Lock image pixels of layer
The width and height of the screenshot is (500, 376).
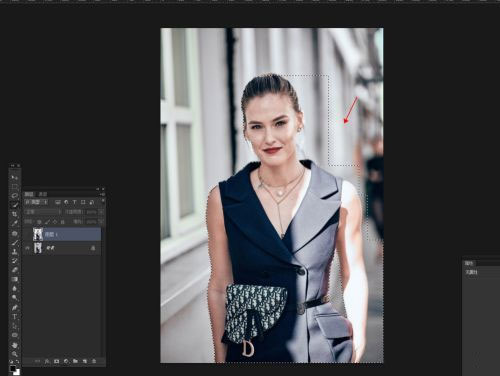tap(47, 222)
